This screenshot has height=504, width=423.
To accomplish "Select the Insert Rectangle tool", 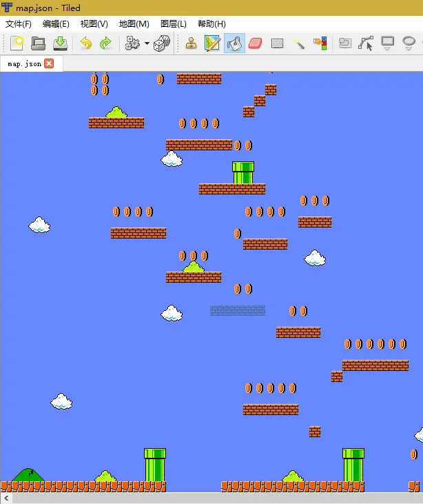I will point(388,43).
